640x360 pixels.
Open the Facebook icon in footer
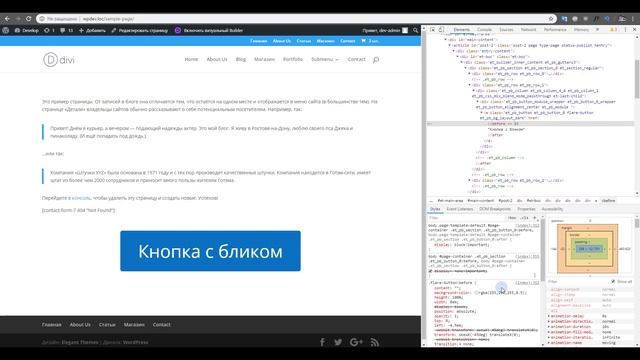tap(322, 342)
